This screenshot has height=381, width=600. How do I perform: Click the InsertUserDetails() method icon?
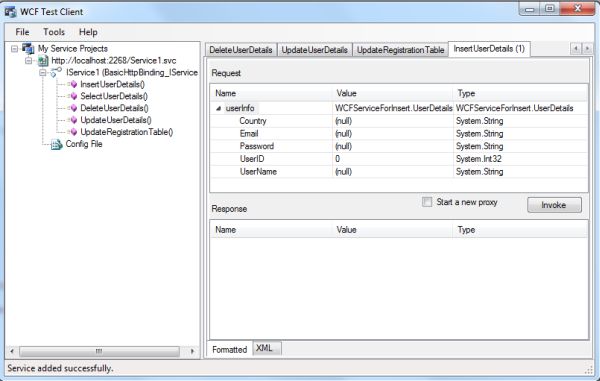[73, 85]
